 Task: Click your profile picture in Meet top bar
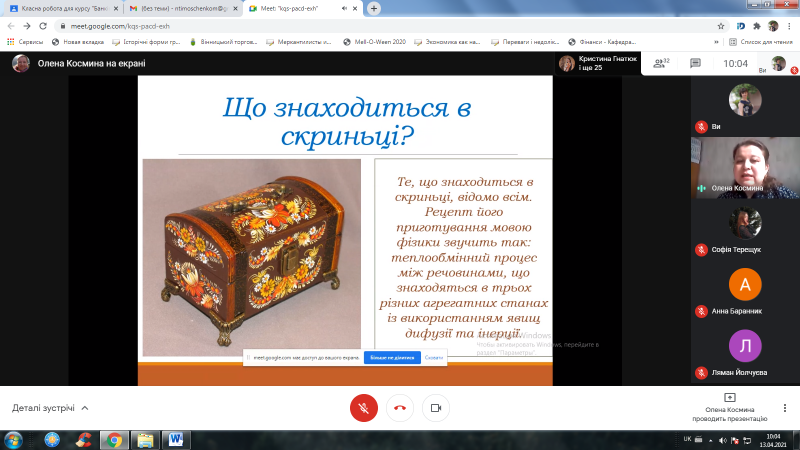pyautogui.click(x=778, y=63)
